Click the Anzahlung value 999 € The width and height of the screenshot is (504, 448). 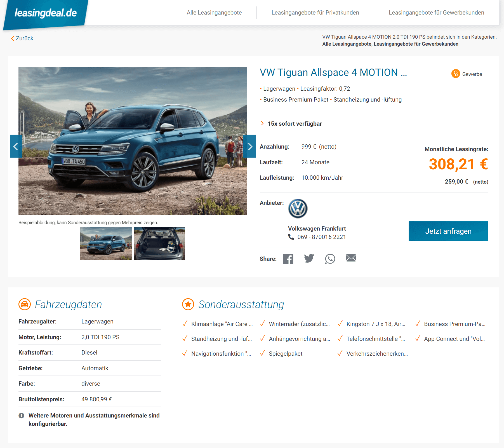click(x=309, y=147)
